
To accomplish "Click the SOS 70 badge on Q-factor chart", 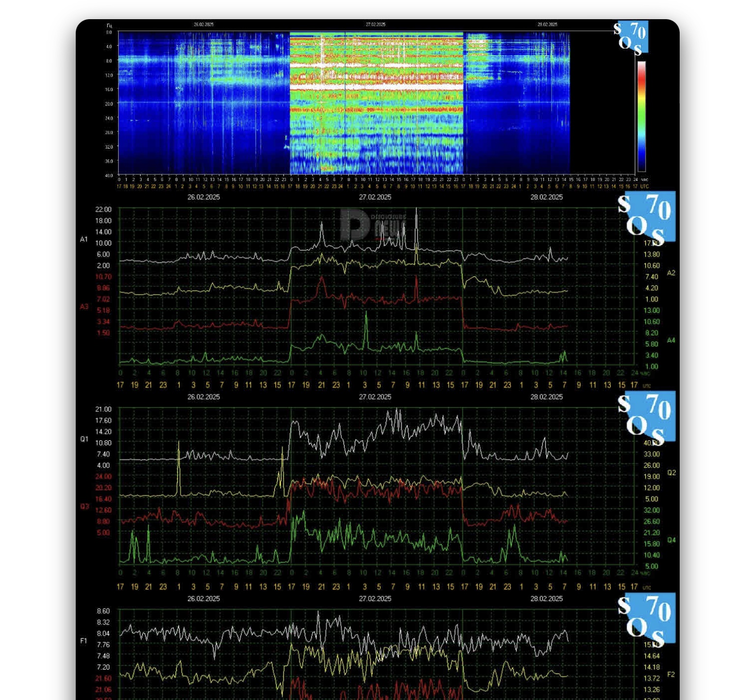I will coord(646,418).
